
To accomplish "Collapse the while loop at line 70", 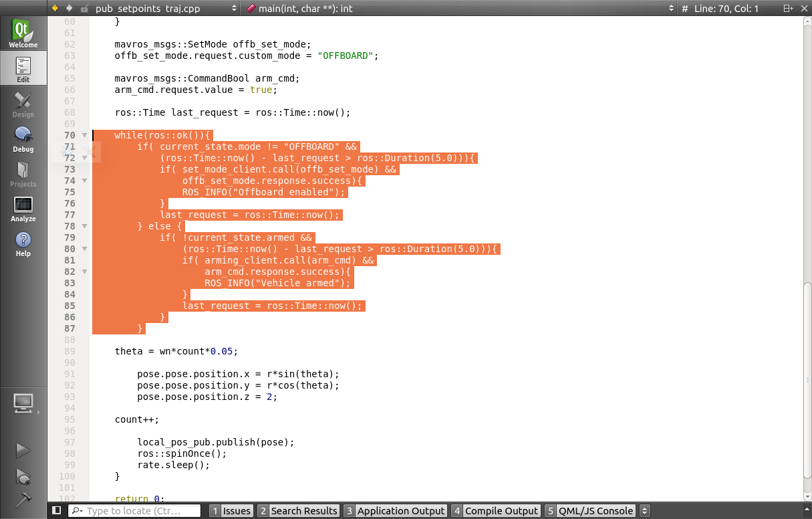I will point(84,135).
